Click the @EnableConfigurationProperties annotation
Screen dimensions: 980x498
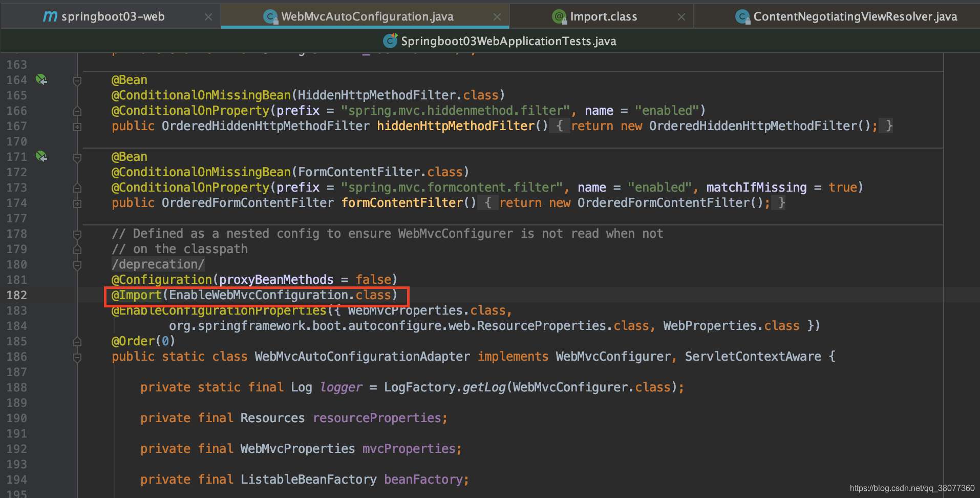pos(219,310)
